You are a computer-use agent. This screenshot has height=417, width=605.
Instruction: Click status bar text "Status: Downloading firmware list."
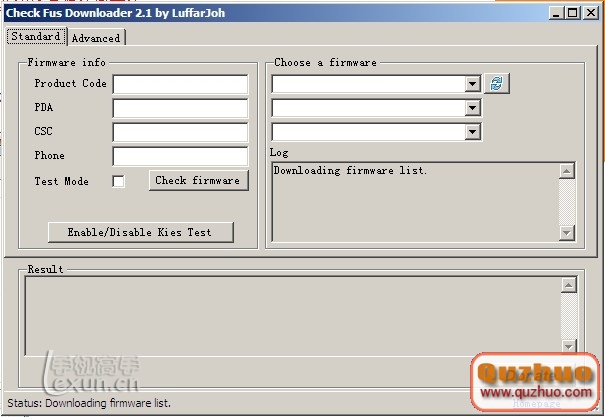tap(89, 403)
